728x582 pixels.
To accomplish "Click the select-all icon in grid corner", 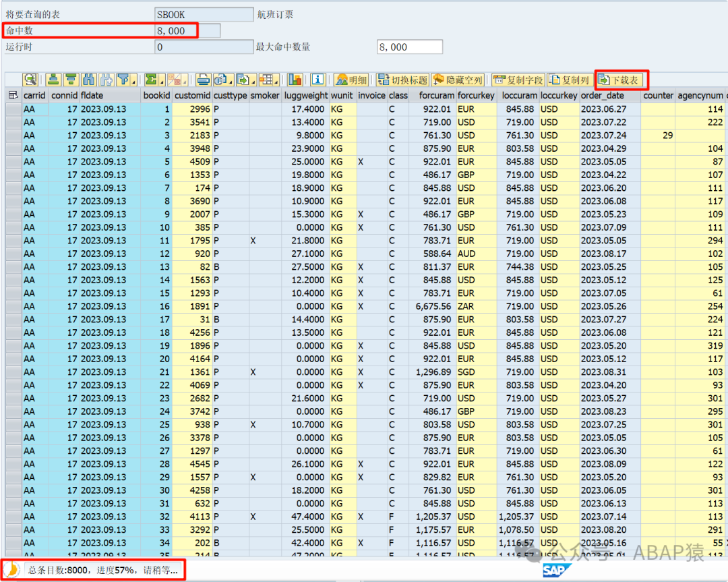I will point(13,96).
